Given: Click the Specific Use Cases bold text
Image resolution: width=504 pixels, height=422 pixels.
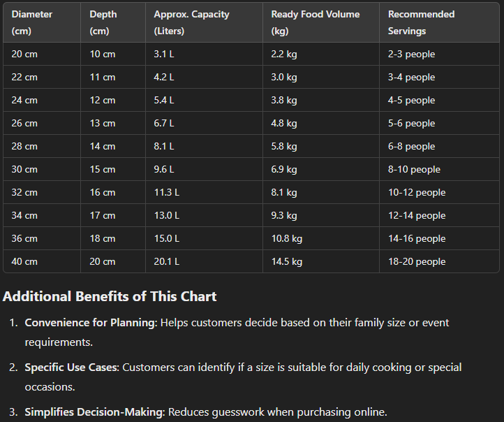Looking at the screenshot, I should coord(72,368).
